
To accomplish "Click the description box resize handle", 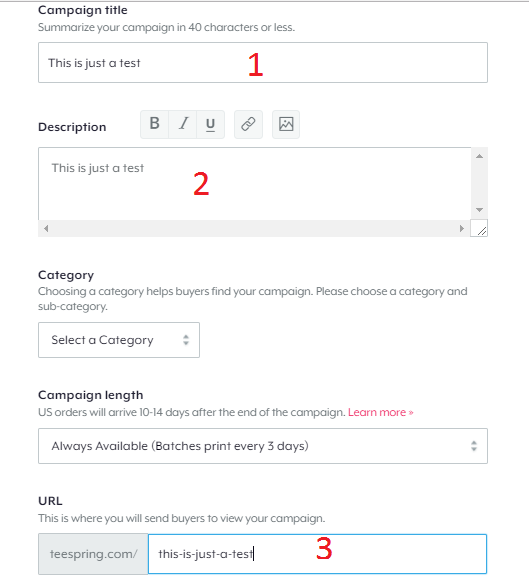I will coord(479,228).
